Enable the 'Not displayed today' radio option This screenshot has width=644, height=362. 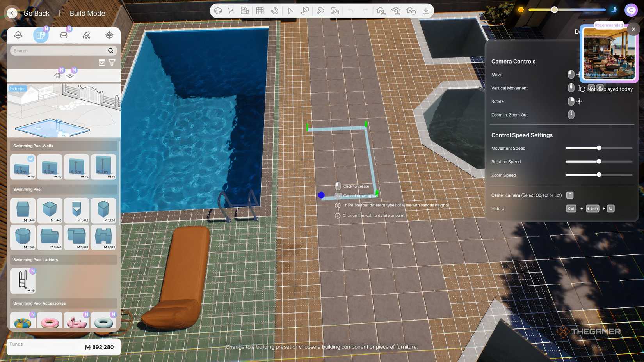tap(582, 89)
